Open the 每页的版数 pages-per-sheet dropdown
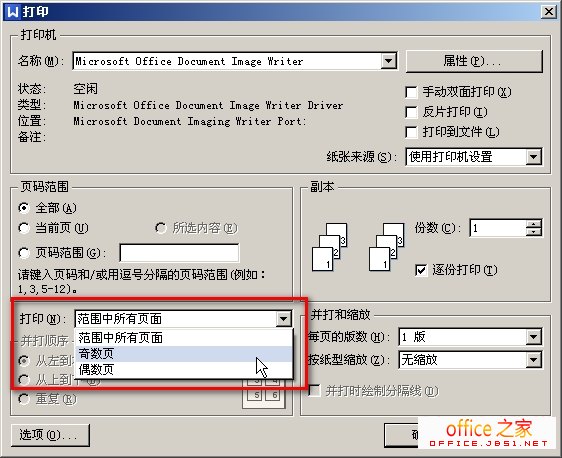 533,337
